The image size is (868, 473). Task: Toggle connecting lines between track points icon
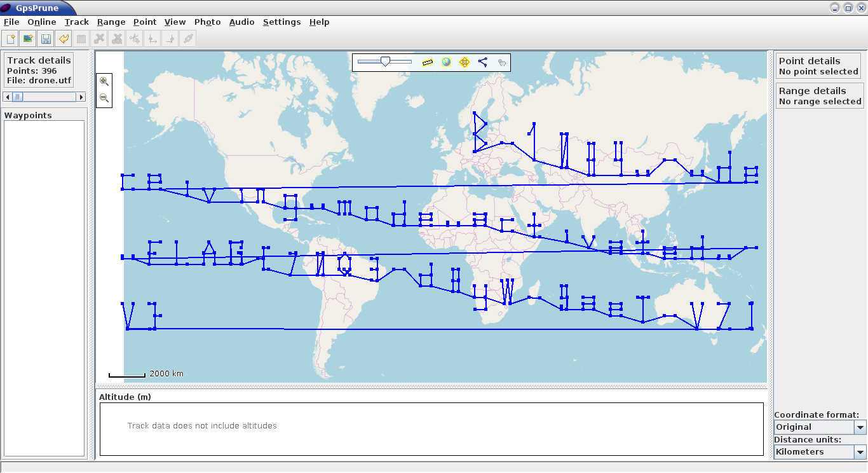(483, 62)
